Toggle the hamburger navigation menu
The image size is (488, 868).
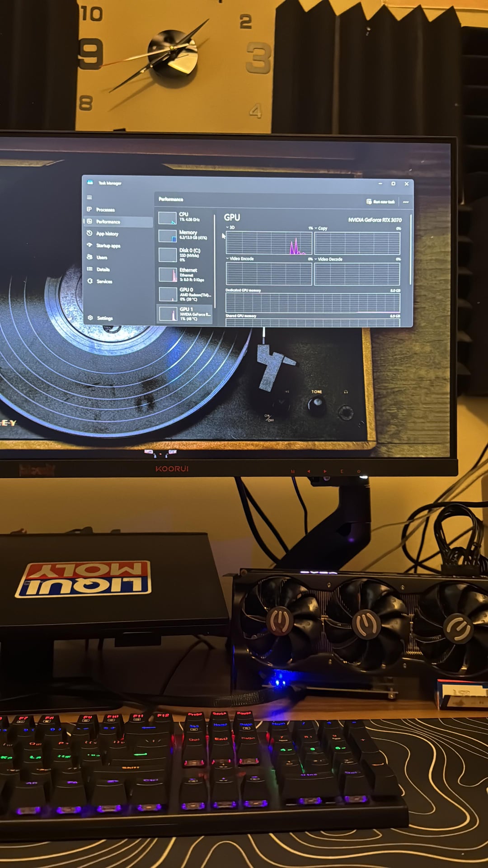[89, 198]
